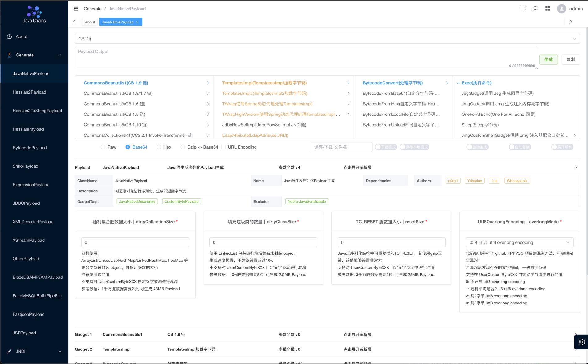Click the 复制 button
The width and height of the screenshot is (588, 364).
tap(571, 59)
